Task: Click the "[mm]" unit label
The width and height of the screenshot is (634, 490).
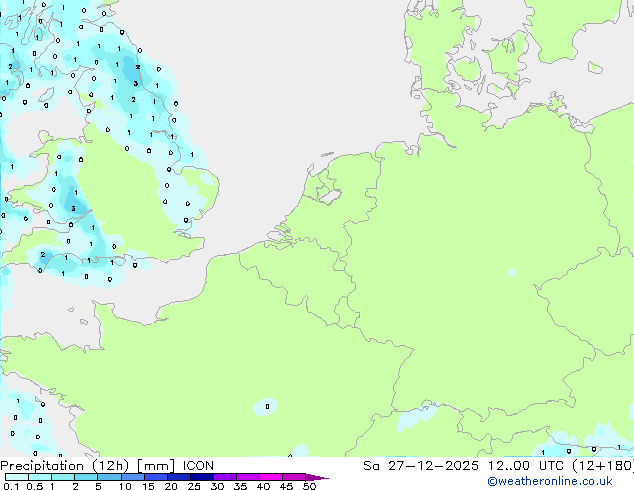Action: [156, 466]
